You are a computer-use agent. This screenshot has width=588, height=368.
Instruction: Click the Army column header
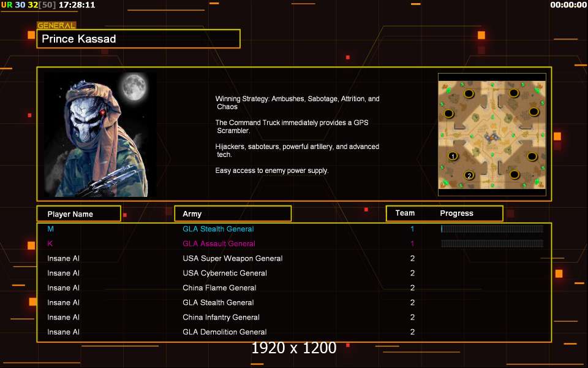click(x=233, y=213)
